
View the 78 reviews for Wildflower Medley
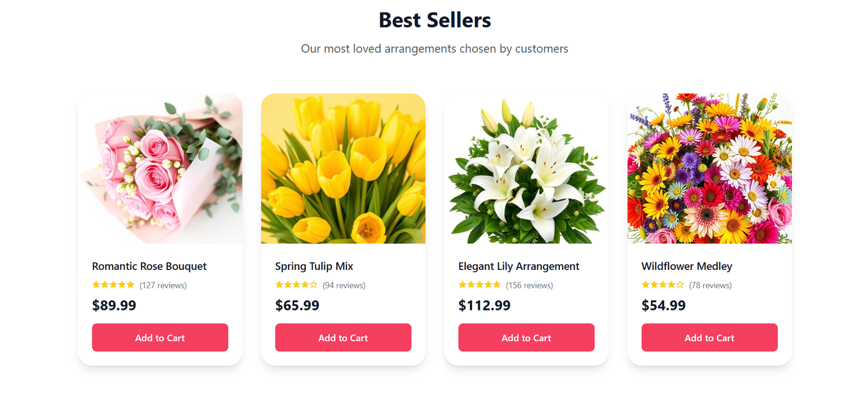(710, 286)
